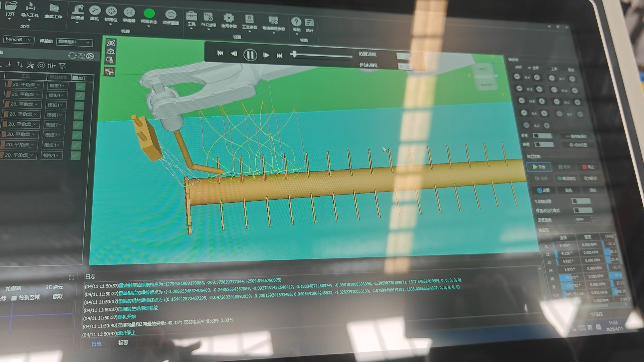Switch to the 日志 log tab
This screenshot has height=362, width=644.
click(x=97, y=344)
